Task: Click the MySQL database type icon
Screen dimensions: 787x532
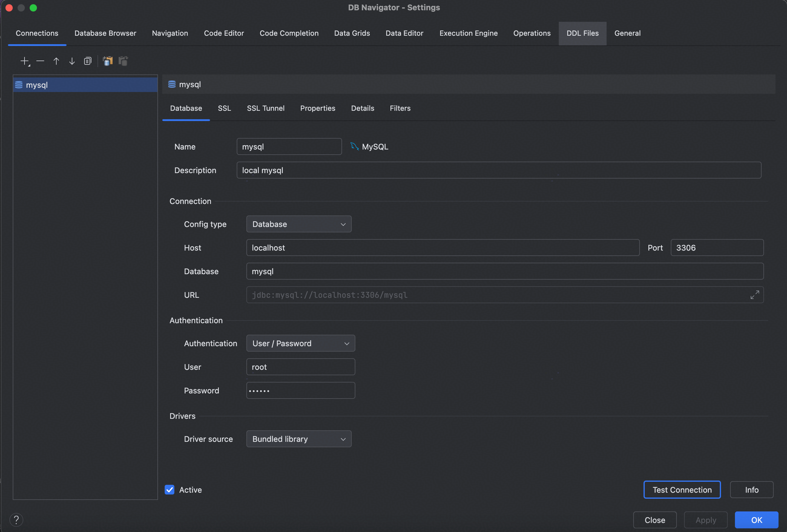Action: pyautogui.click(x=354, y=146)
